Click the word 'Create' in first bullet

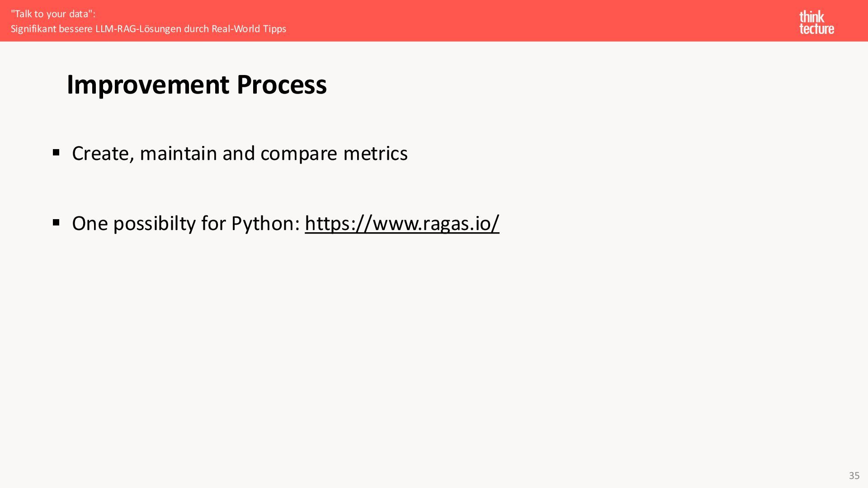(103, 154)
